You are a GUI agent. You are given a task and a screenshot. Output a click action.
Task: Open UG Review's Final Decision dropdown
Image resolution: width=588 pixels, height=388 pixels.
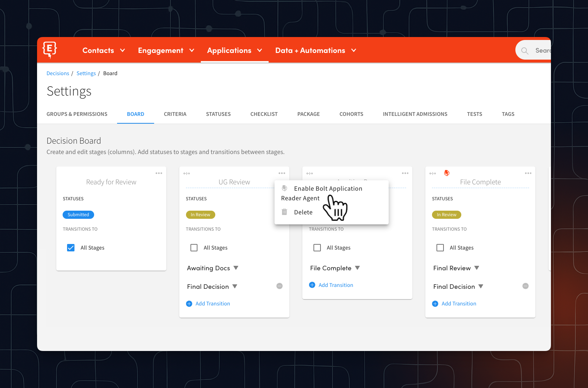[x=212, y=287]
